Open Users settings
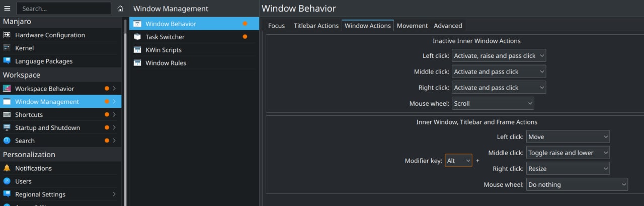This screenshot has width=644, height=206. pyautogui.click(x=61, y=181)
